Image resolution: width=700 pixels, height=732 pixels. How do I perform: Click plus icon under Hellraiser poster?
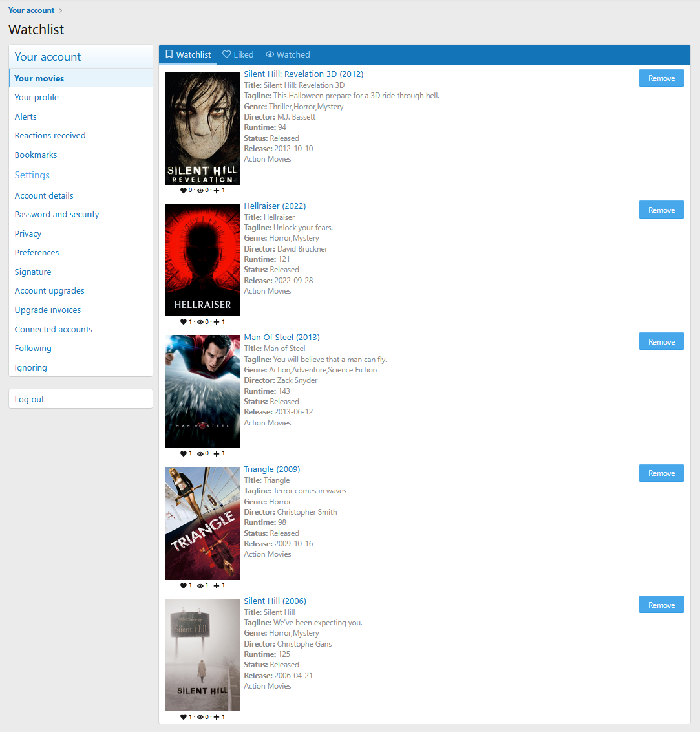[217, 322]
